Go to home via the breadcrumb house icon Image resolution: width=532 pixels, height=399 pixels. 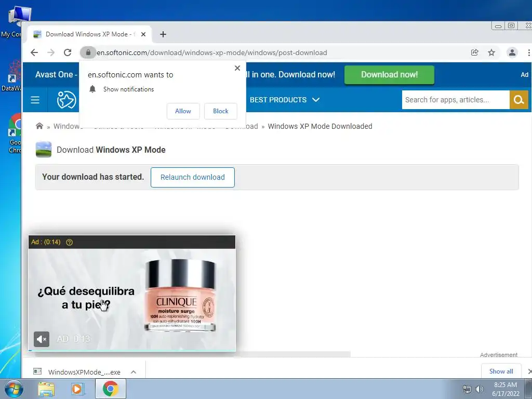click(39, 126)
